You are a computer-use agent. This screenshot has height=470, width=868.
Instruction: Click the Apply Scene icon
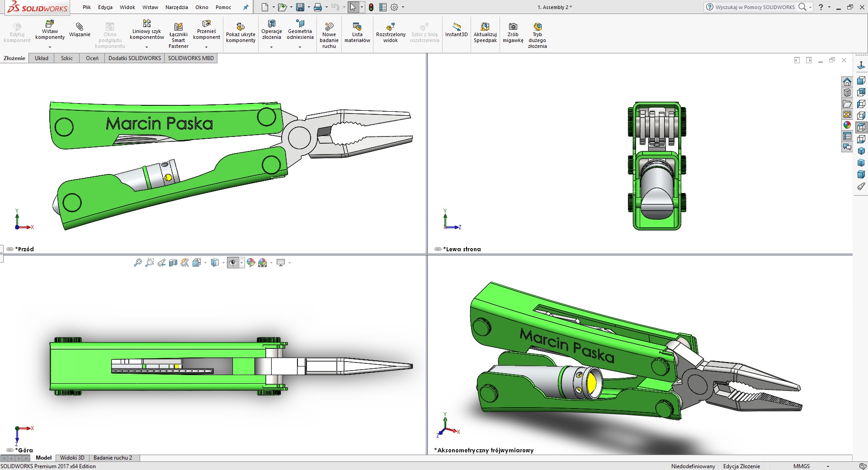click(x=263, y=263)
